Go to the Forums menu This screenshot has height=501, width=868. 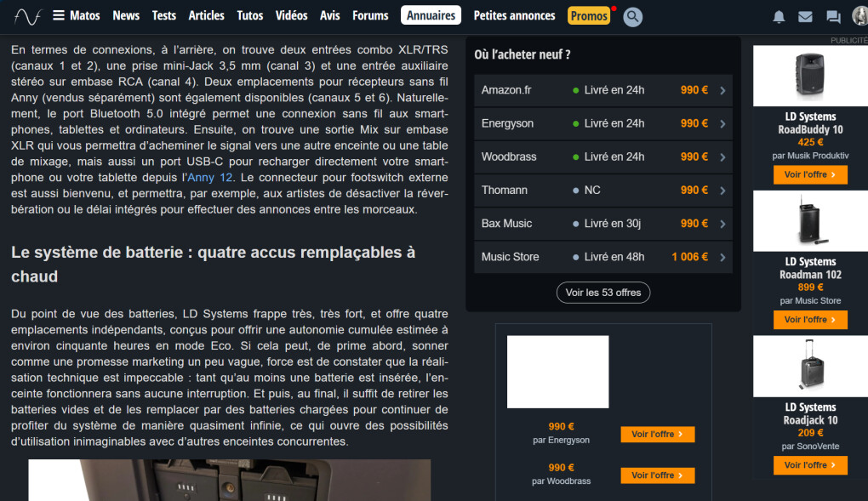pos(370,15)
